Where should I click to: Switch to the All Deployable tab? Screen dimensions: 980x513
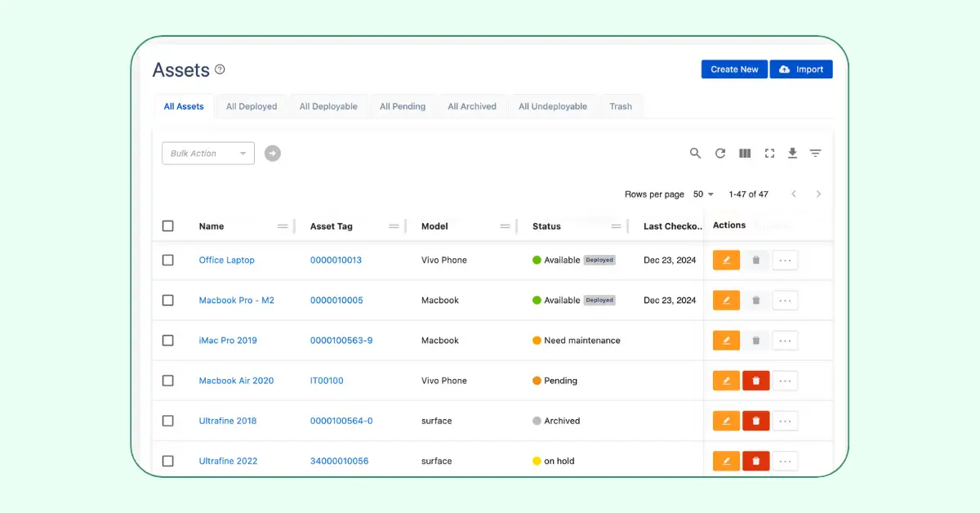point(328,106)
